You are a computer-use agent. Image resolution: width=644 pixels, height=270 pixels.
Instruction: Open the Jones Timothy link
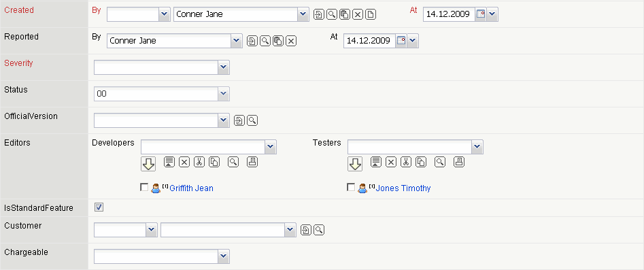[403, 188]
